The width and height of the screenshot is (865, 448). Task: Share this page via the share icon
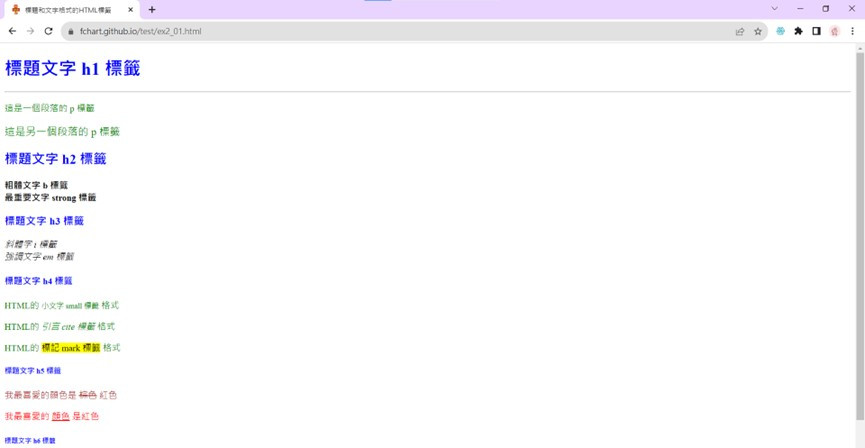(x=740, y=31)
